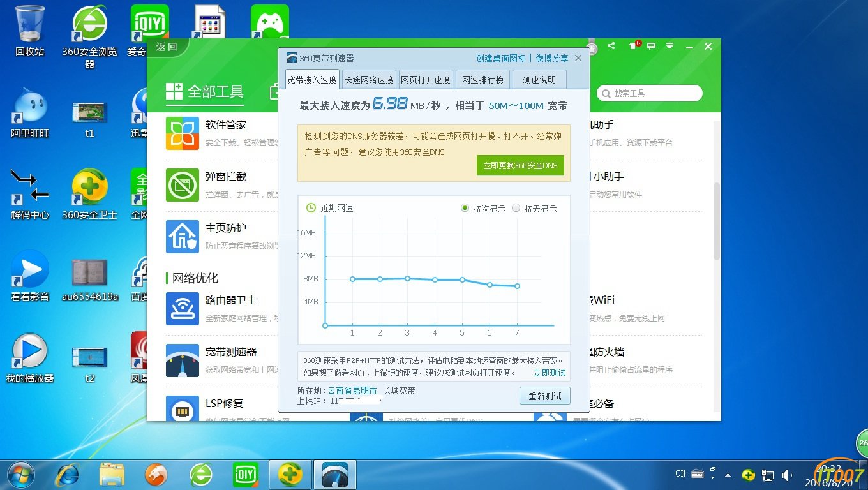Image resolution: width=868 pixels, height=490 pixels.
Task: Click 立即更换360安全DNS button
Action: coord(520,165)
